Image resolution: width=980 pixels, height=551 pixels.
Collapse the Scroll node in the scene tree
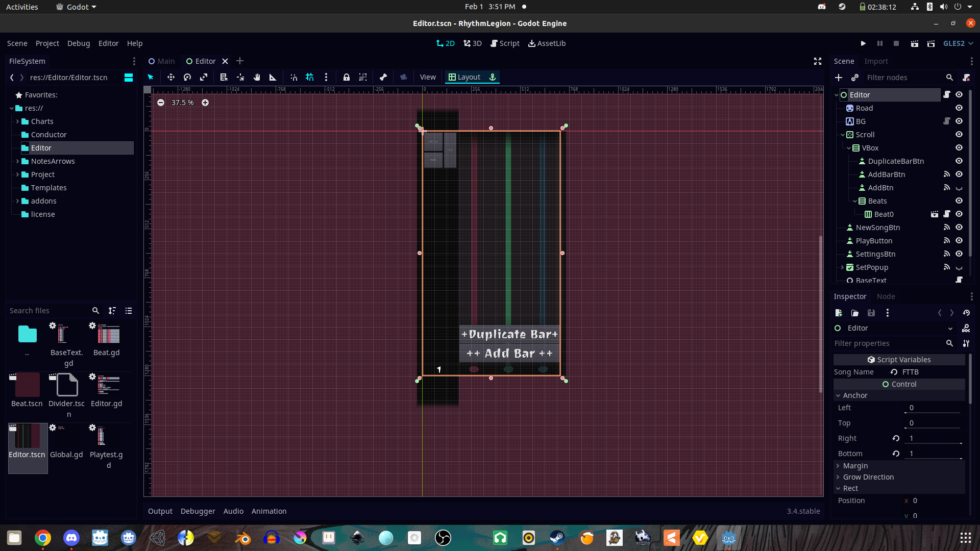tap(842, 134)
